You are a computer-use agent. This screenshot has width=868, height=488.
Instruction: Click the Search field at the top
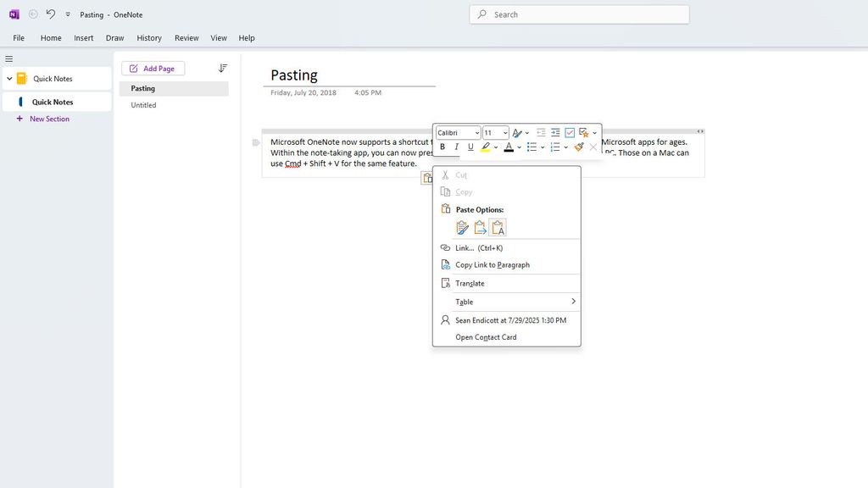[x=579, y=14]
